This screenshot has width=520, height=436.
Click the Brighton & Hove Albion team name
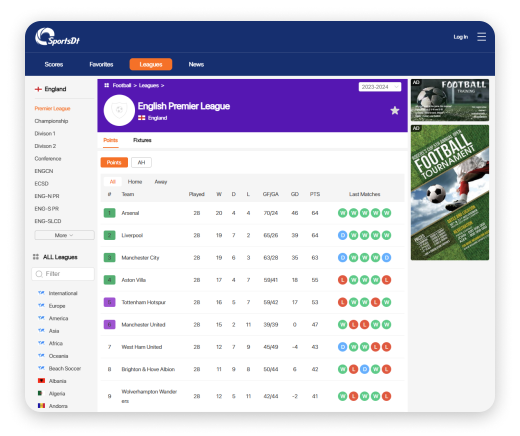point(148,369)
